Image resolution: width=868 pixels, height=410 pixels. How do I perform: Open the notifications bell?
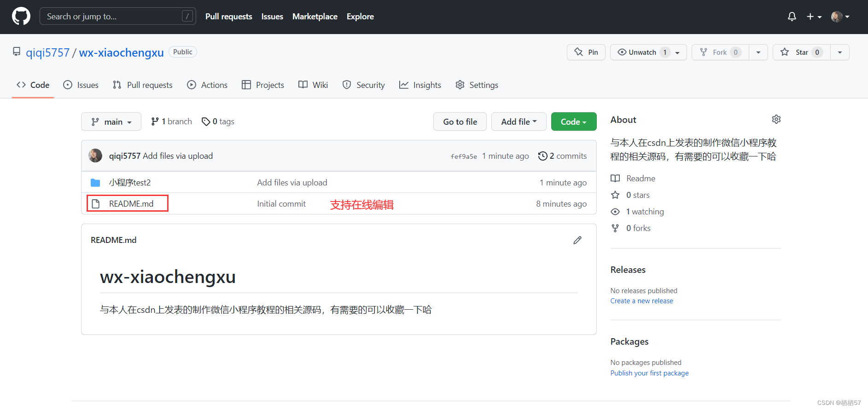[x=792, y=17]
